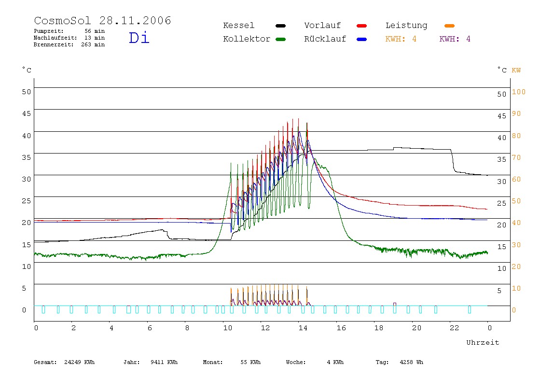554x392 pixels.
Task: Select hour "2" on the Uhrzeit axis
Action: pos(73,328)
